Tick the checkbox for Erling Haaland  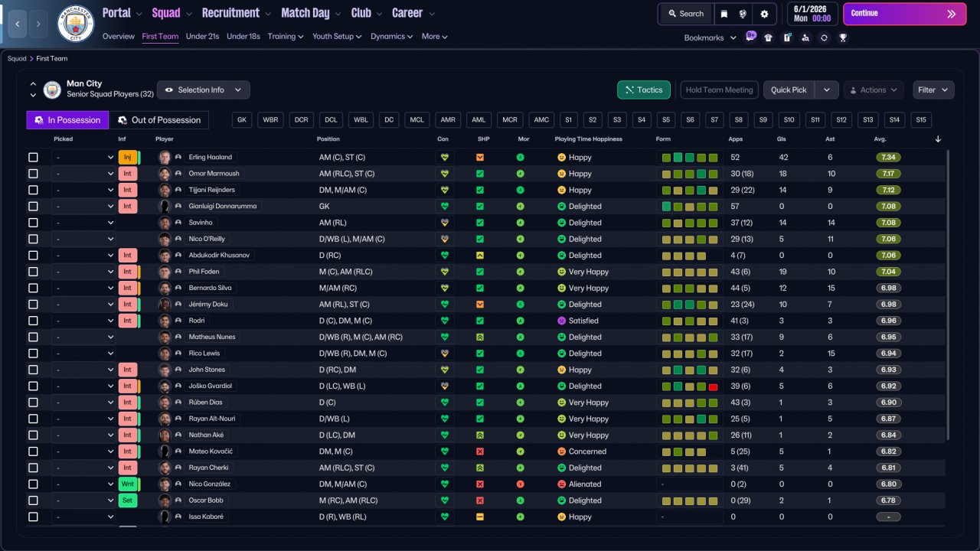point(33,157)
